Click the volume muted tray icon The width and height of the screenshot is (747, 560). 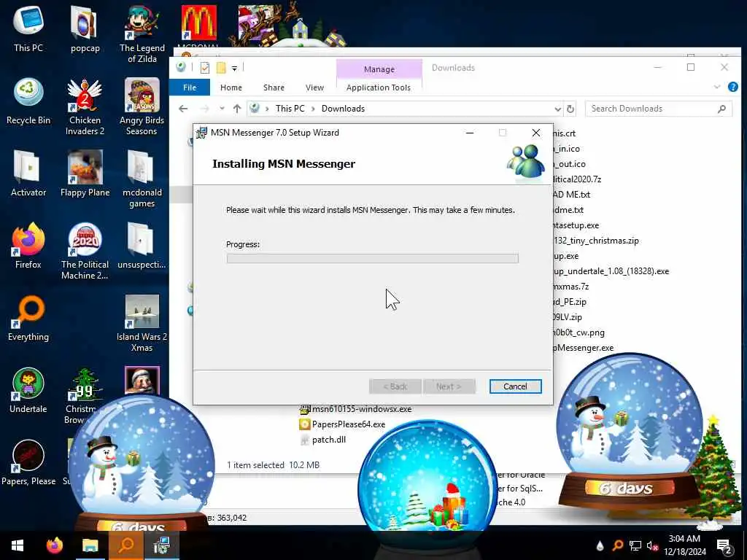(x=653, y=545)
